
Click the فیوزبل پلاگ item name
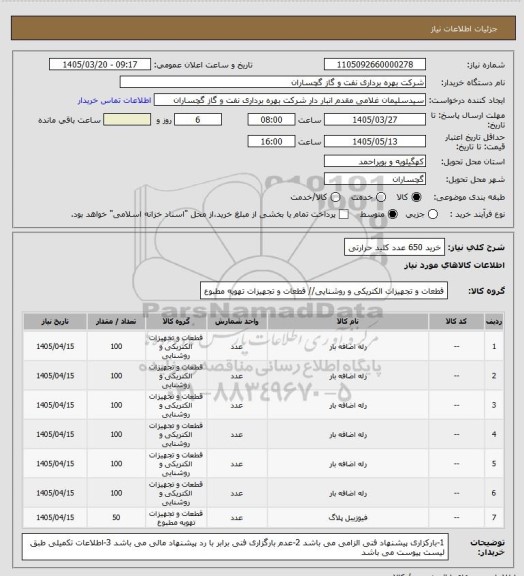pos(348,518)
